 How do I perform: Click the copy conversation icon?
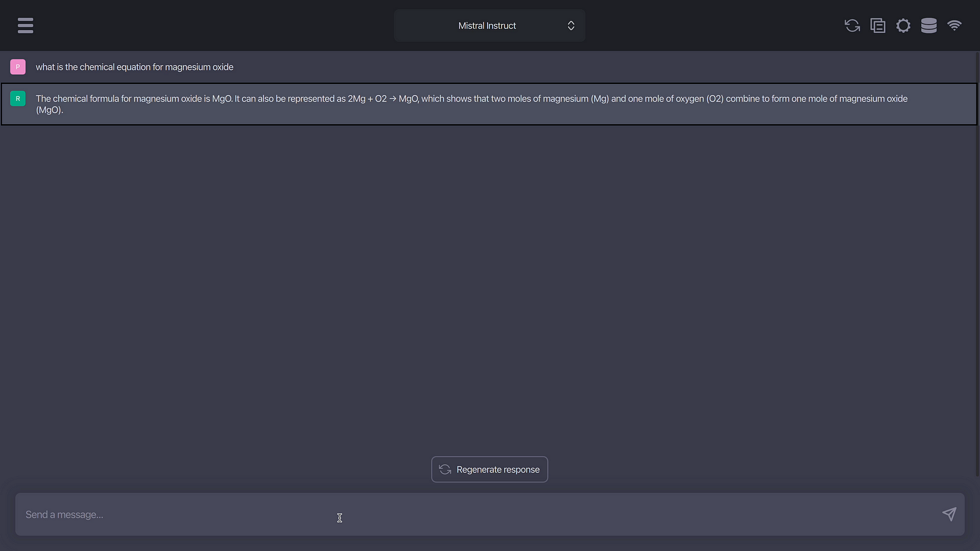(878, 25)
